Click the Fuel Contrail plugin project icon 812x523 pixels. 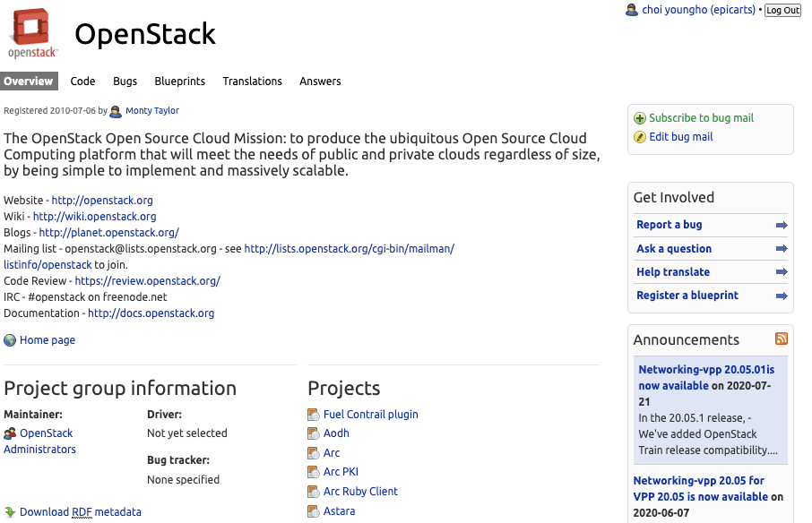314,415
